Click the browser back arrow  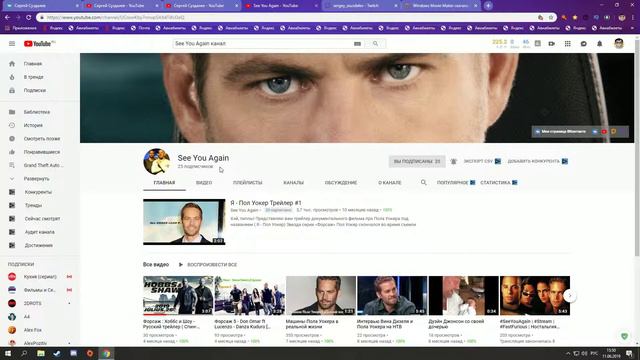click(x=7, y=18)
